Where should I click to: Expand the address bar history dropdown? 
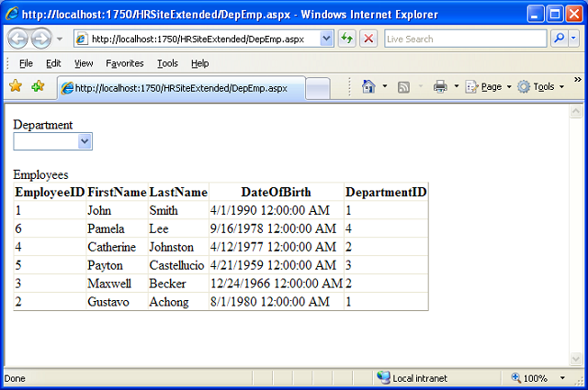327,39
